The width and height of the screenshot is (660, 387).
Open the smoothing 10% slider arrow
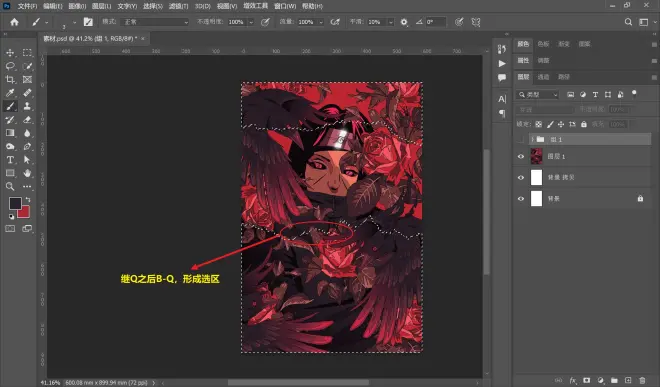click(x=391, y=22)
